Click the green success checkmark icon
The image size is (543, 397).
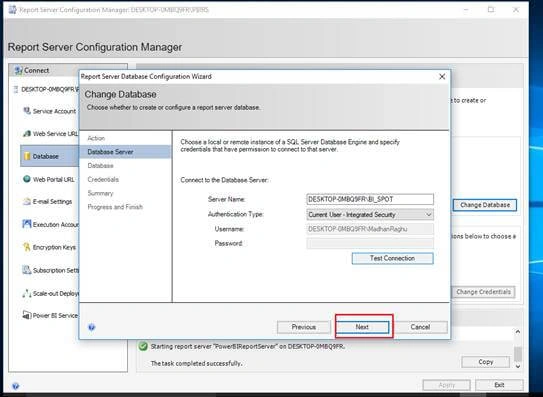(x=143, y=346)
